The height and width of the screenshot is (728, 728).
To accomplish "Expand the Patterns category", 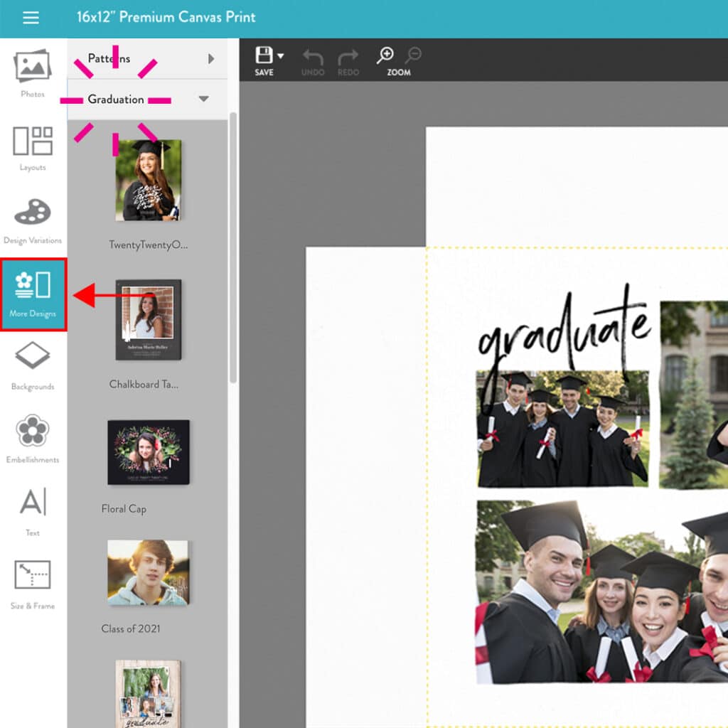I will coord(211,59).
